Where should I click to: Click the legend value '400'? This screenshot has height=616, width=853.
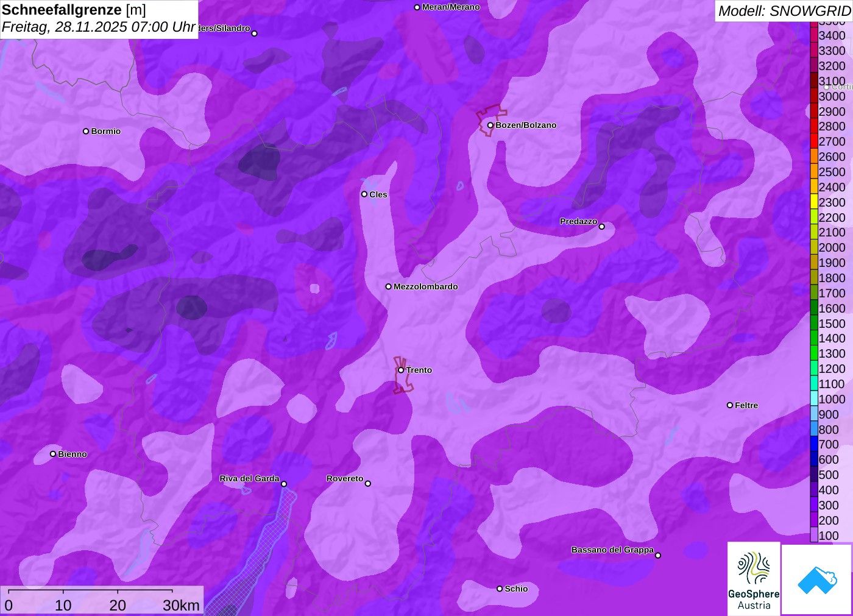[x=829, y=490]
